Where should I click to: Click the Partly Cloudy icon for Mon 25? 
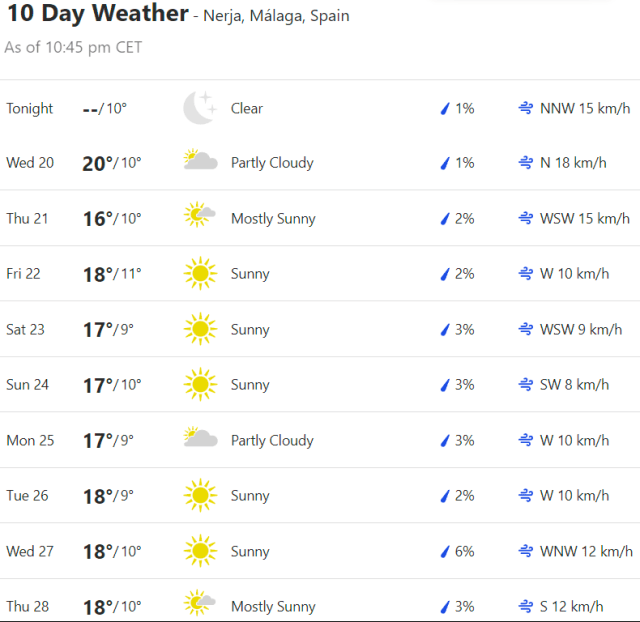click(x=200, y=439)
